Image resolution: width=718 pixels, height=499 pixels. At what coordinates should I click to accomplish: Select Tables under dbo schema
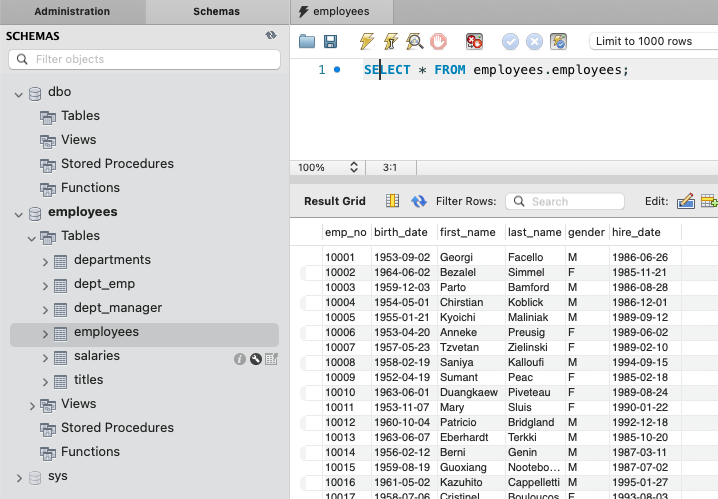[81, 116]
